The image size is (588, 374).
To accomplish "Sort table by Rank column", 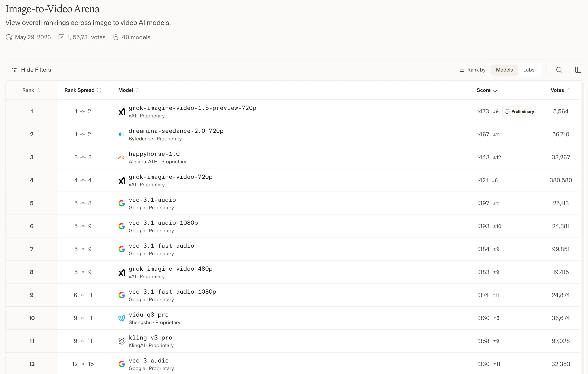I will point(31,90).
